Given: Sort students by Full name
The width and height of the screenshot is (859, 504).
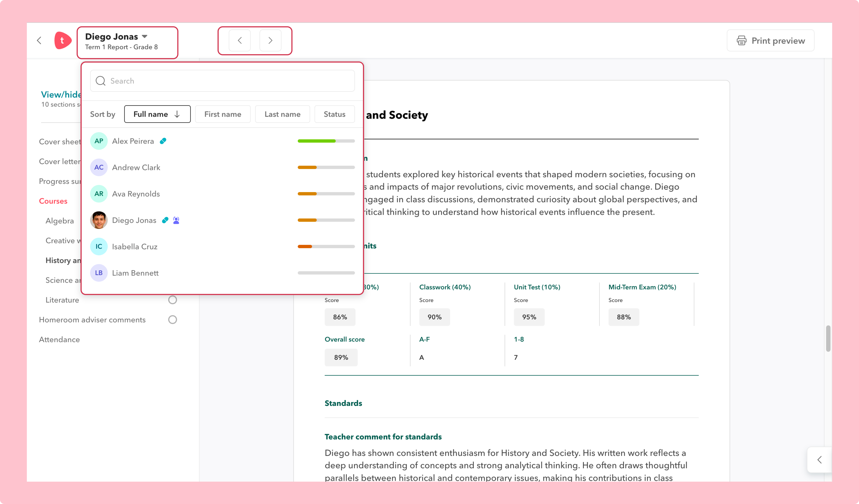Looking at the screenshot, I should [x=157, y=114].
